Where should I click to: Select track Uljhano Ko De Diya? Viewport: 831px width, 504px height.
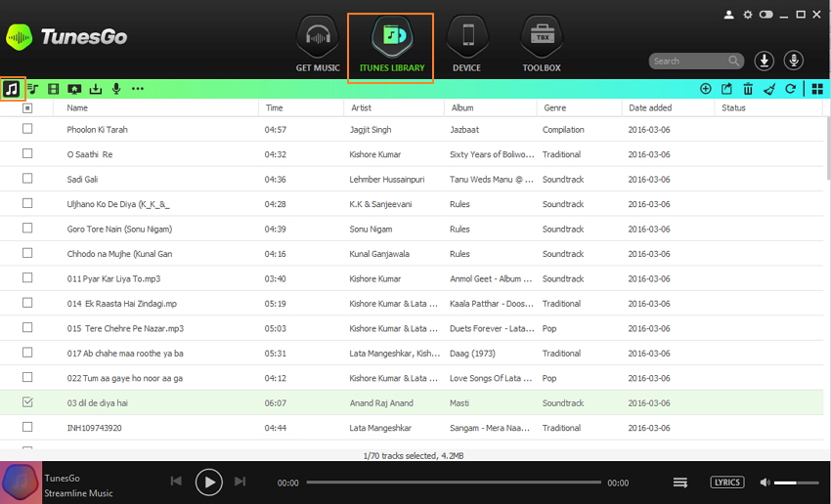click(x=118, y=204)
